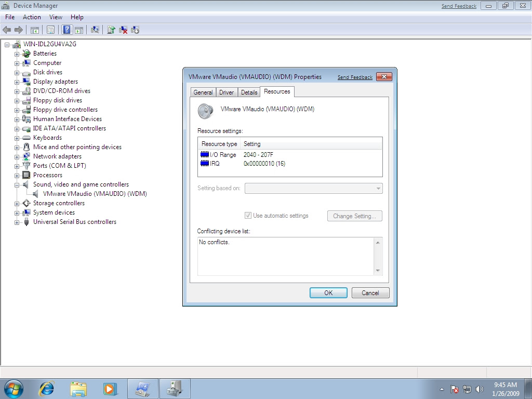Show hidden icons arrow in system tray
532x399 pixels.
(442, 389)
